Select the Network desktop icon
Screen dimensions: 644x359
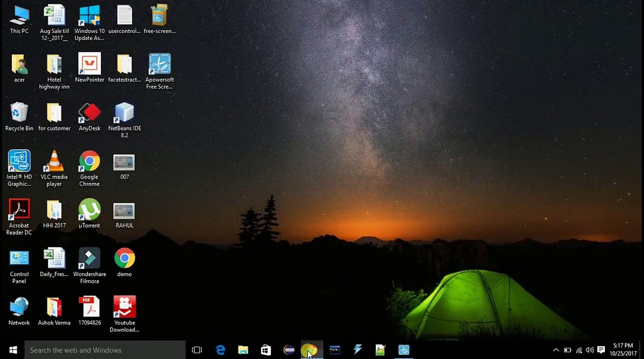coord(19,311)
